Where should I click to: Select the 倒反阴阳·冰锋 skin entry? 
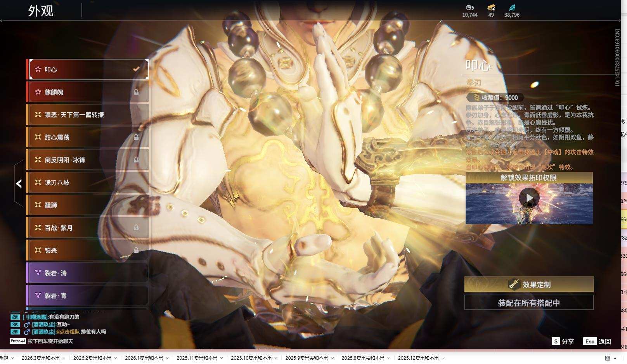click(89, 160)
